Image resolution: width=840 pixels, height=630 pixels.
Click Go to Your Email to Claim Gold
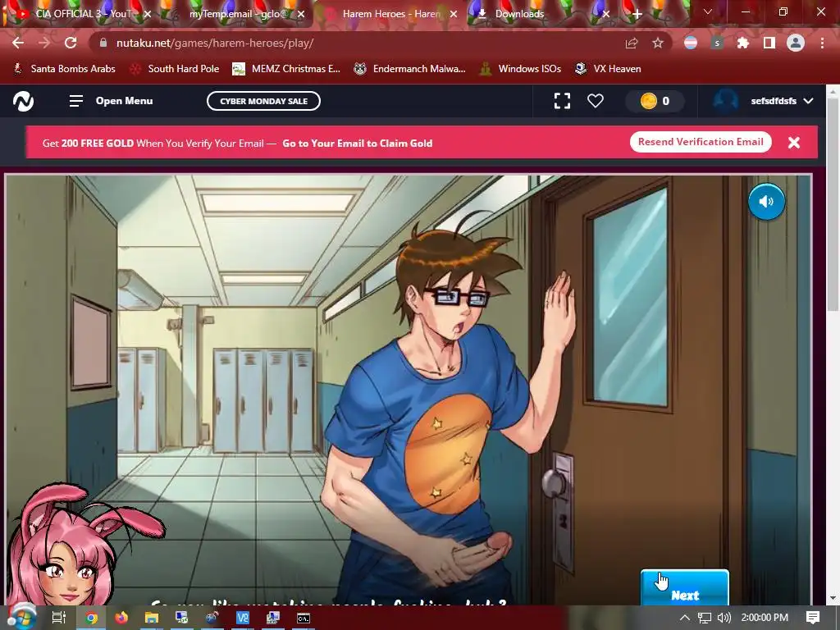(x=358, y=143)
